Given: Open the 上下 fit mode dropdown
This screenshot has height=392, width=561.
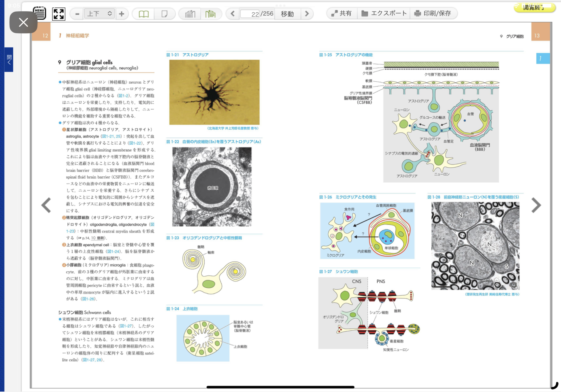Looking at the screenshot, I should coord(99,14).
